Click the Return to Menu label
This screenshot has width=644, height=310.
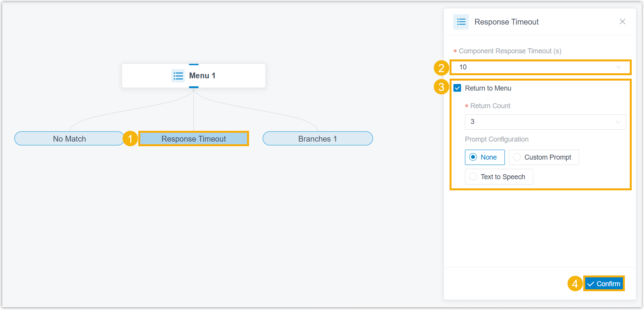coord(488,88)
